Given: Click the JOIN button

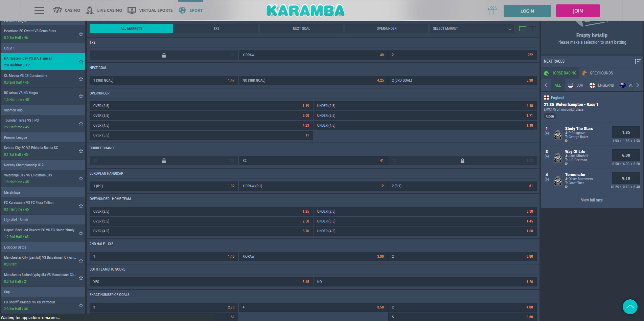Looking at the screenshot, I should coord(578,11).
